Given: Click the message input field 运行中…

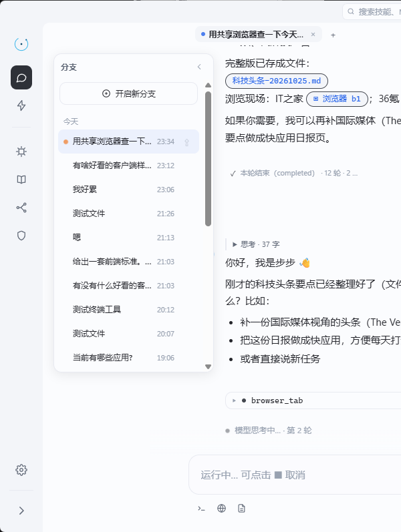Looking at the screenshot, I should pyautogui.click(x=295, y=475).
